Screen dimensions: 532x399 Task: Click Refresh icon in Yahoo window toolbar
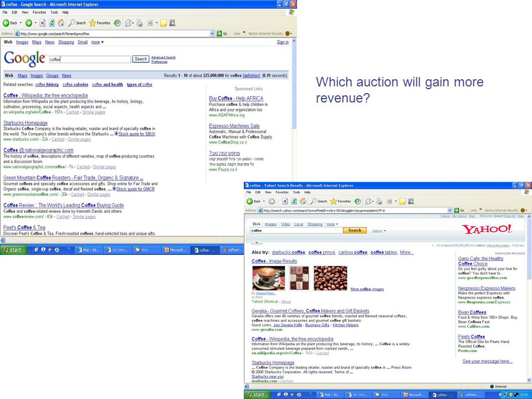coord(294,201)
